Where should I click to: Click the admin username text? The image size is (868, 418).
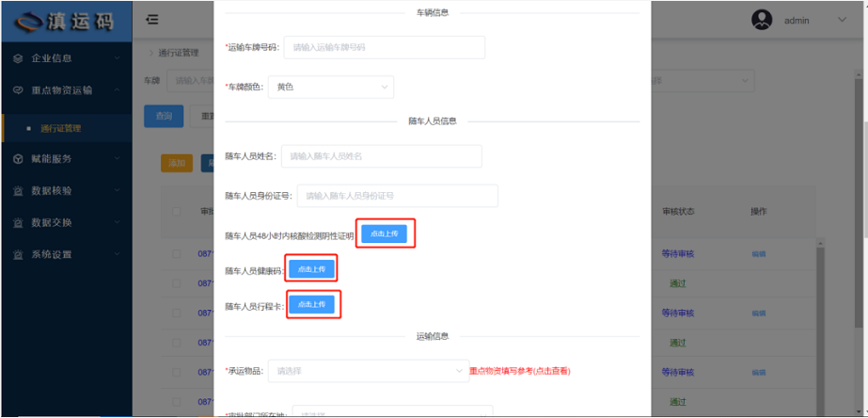tap(797, 21)
